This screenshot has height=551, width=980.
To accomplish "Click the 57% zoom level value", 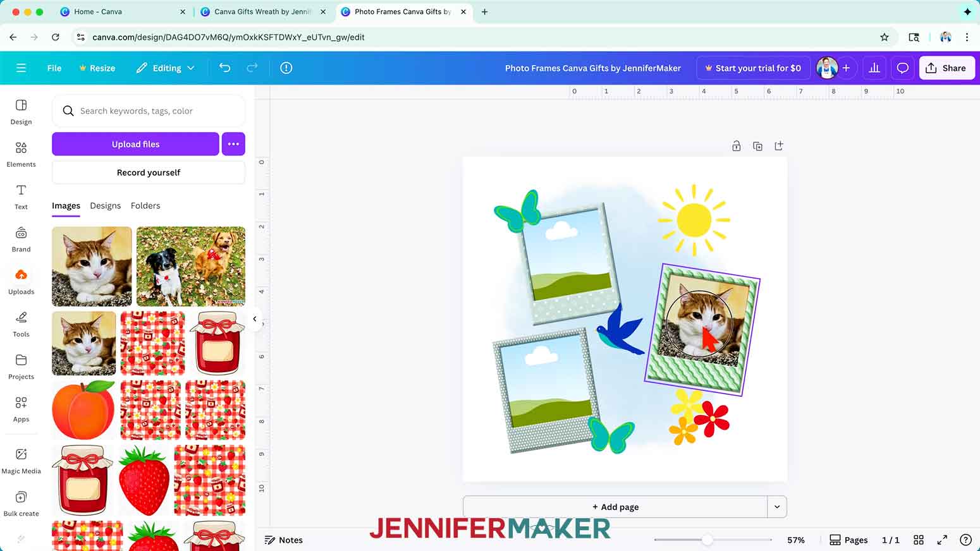I will [x=795, y=540].
